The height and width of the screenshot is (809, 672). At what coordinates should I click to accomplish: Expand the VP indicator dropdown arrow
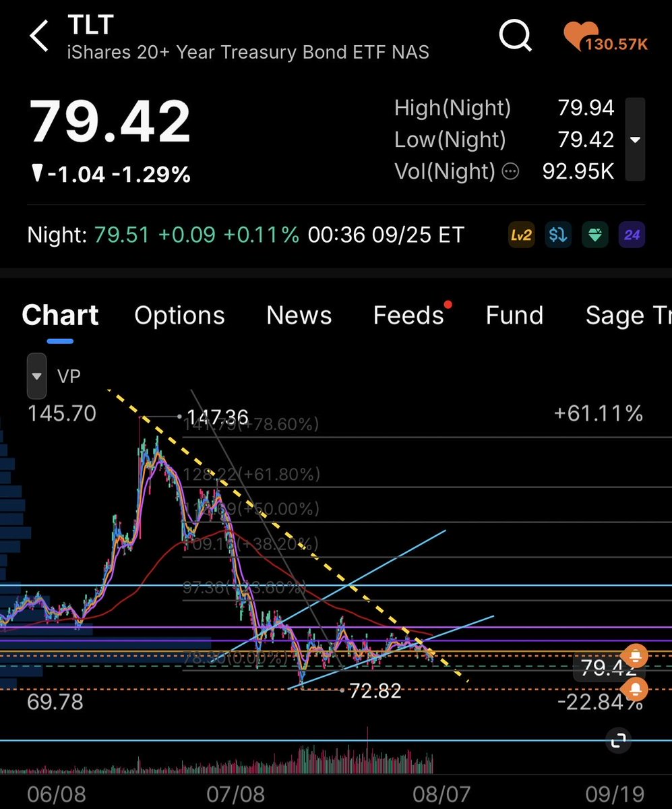click(x=36, y=376)
